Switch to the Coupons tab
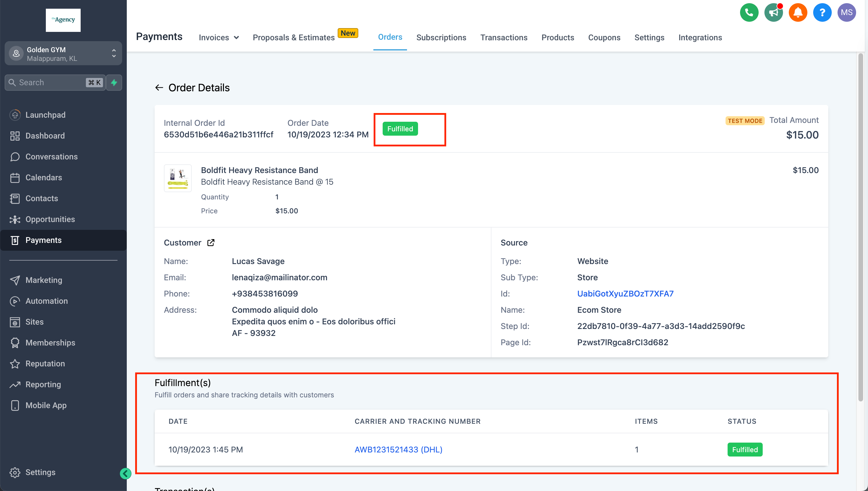The image size is (868, 491). [x=604, y=37]
